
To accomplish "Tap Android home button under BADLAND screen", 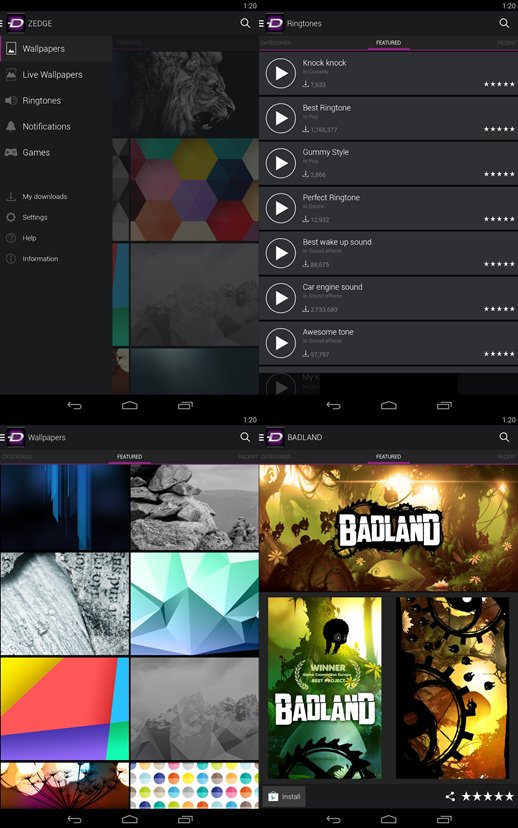I will point(389,820).
